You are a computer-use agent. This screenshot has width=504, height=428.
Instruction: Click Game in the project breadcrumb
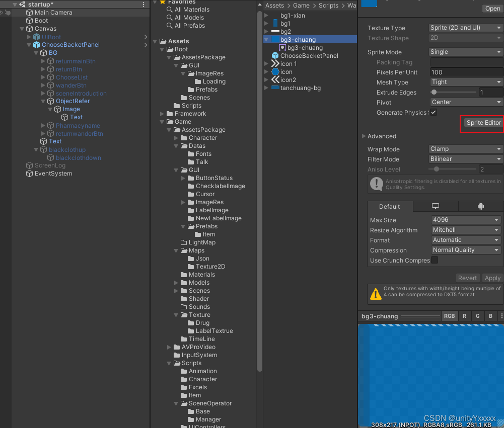coord(301,5)
